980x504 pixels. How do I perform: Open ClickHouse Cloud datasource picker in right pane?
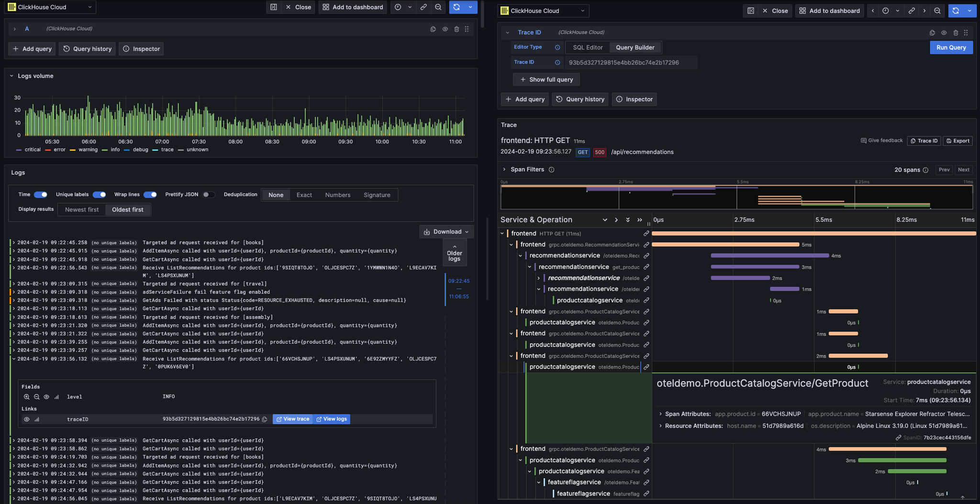[x=543, y=11]
